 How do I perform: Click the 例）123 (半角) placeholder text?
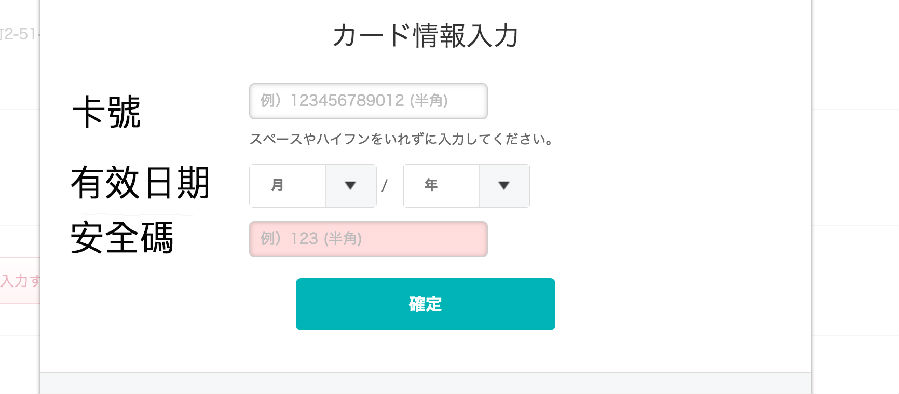(311, 239)
